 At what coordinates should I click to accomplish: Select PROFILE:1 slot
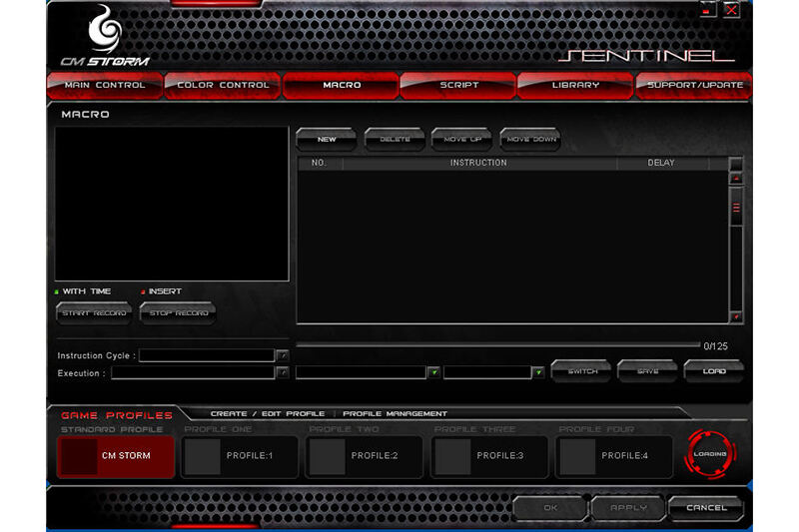pos(240,455)
